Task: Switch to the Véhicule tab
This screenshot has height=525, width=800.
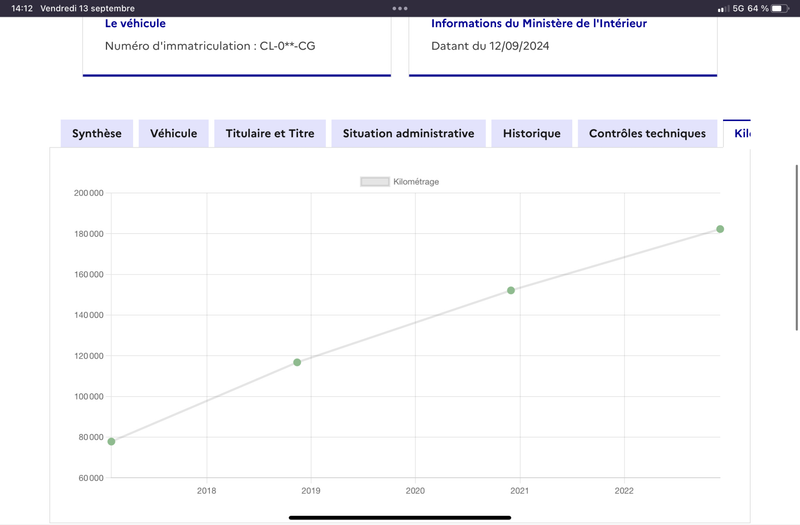Action: click(x=173, y=133)
